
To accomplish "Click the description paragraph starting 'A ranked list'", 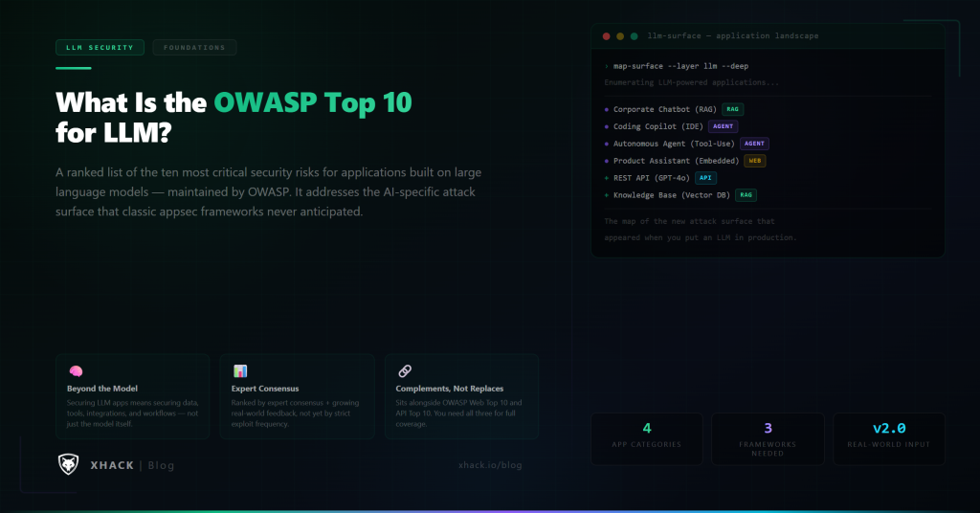I will click(269, 191).
